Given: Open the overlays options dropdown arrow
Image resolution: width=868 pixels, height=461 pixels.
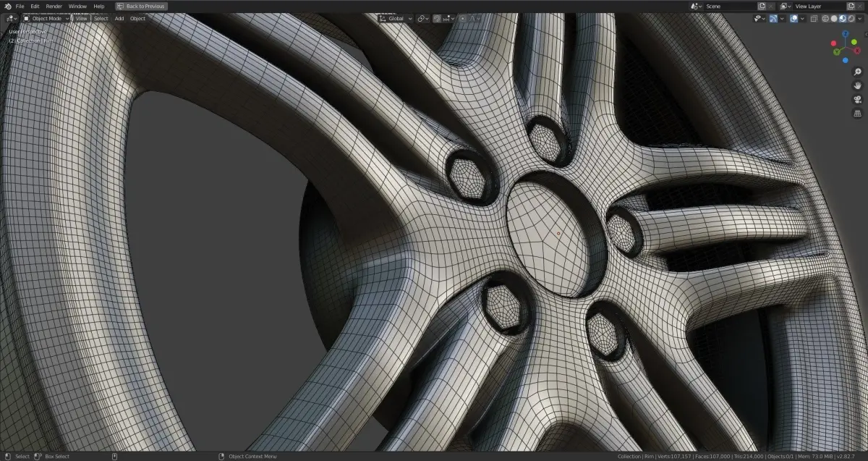Looking at the screenshot, I should click(x=802, y=18).
